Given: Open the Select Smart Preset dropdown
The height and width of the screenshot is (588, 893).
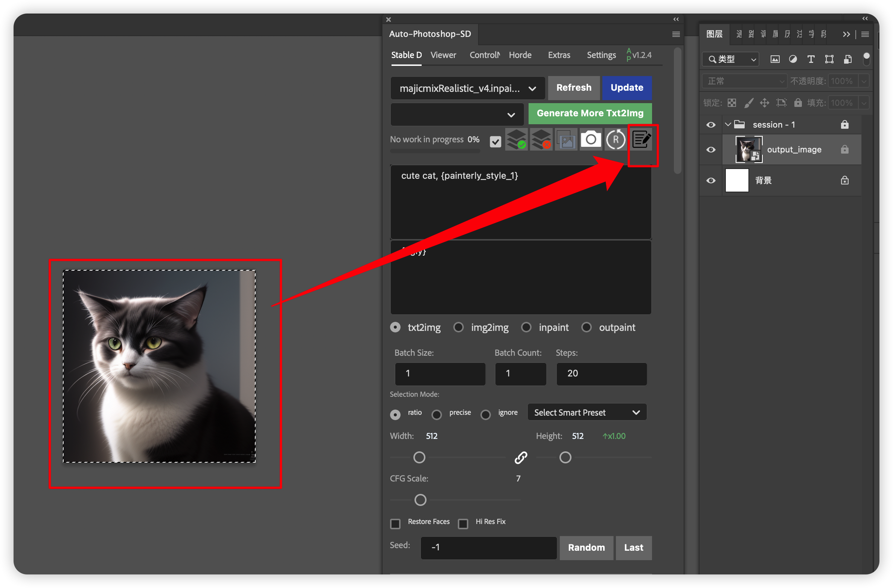Looking at the screenshot, I should pos(587,412).
